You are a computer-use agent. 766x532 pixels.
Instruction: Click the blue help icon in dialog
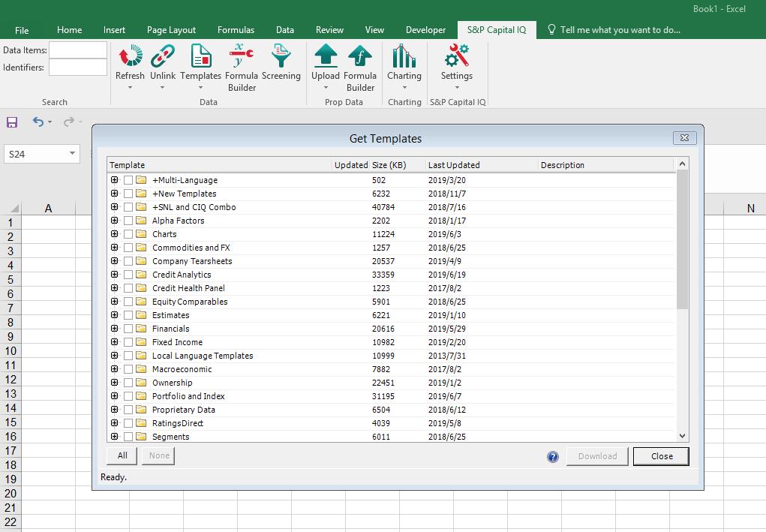coord(553,456)
